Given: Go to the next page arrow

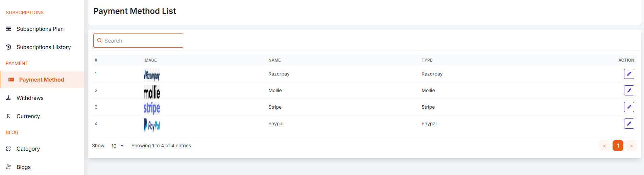Looking at the screenshot, I should (631, 146).
